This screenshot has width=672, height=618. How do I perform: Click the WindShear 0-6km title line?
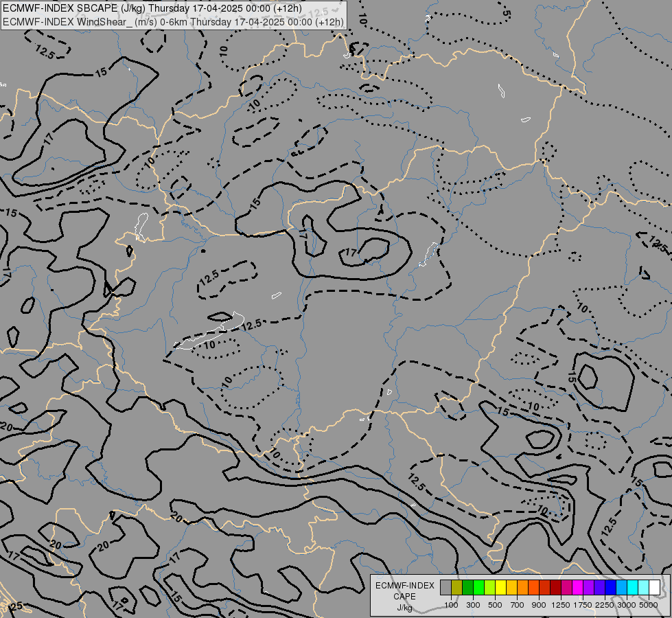coord(173,21)
